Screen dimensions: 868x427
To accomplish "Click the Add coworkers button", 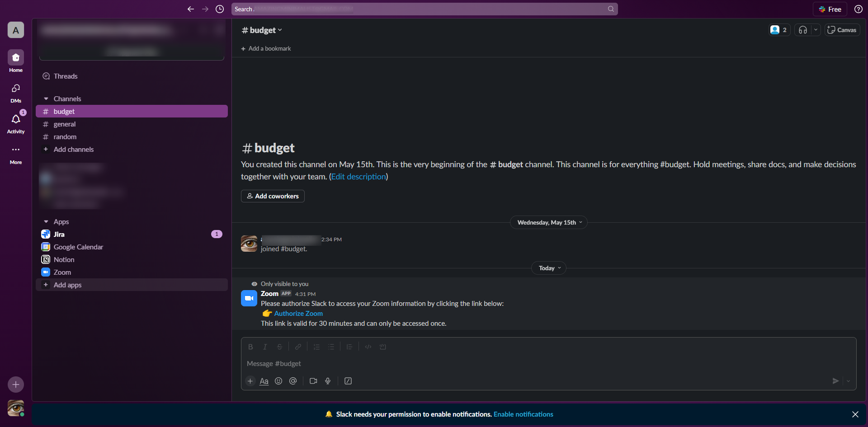I will tap(272, 196).
